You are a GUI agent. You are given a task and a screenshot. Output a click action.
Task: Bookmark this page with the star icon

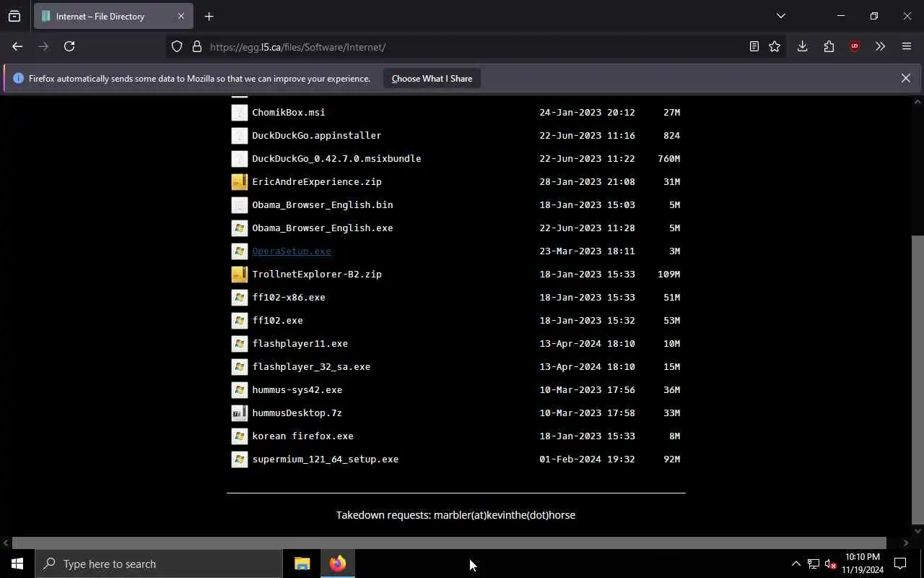(x=775, y=46)
